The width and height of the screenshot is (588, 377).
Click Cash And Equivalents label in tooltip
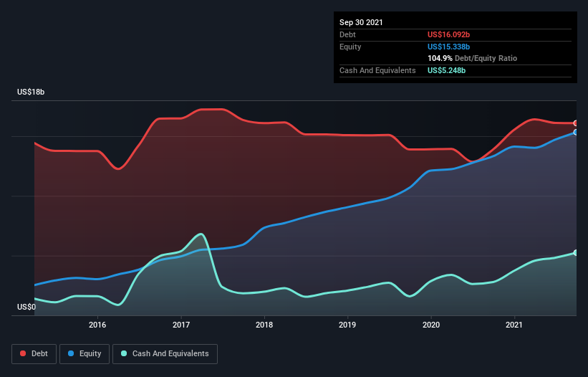(x=377, y=70)
